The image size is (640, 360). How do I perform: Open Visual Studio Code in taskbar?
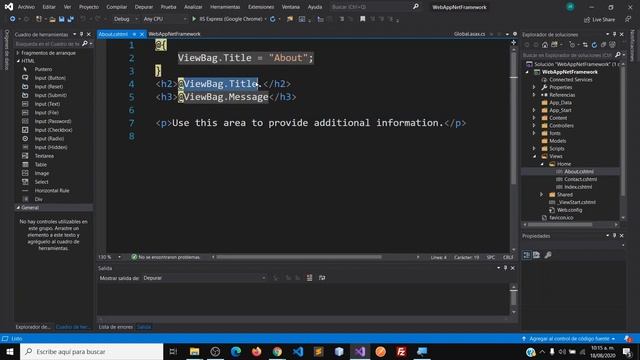pyautogui.click(x=298, y=351)
